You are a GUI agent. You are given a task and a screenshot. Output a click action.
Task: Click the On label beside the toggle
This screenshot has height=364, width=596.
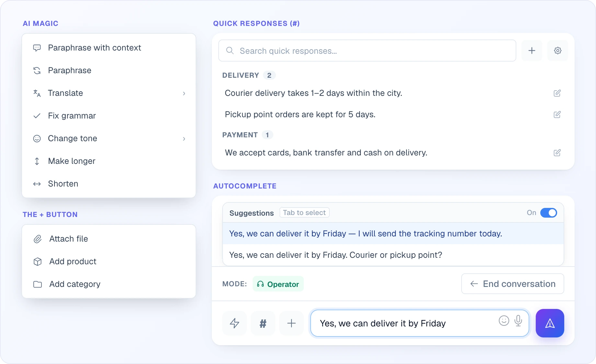(x=532, y=213)
